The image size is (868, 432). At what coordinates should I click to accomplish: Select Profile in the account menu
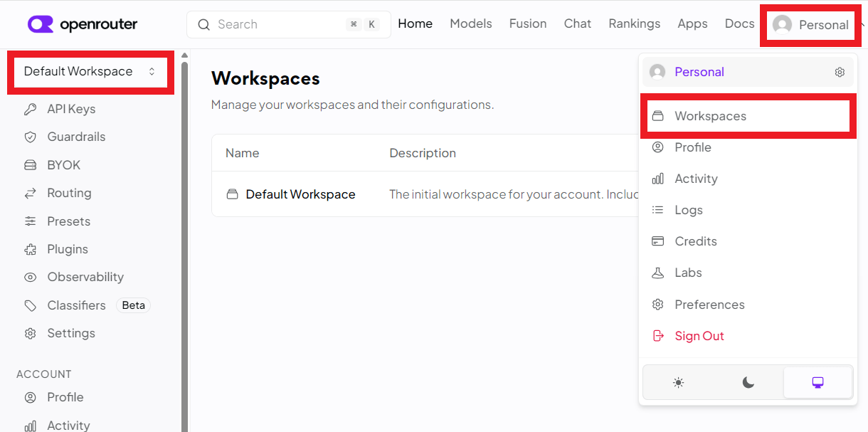click(x=748, y=147)
